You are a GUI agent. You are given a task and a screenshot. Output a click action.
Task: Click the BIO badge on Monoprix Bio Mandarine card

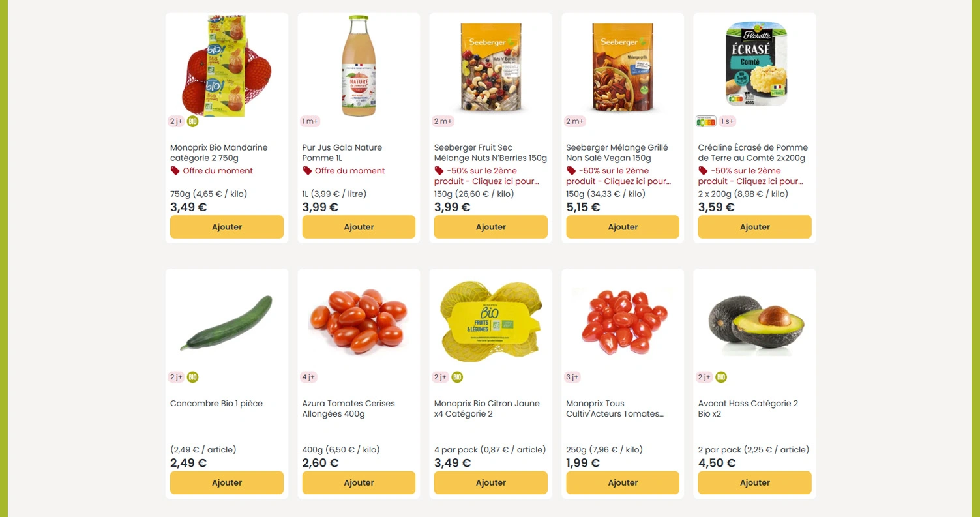192,121
